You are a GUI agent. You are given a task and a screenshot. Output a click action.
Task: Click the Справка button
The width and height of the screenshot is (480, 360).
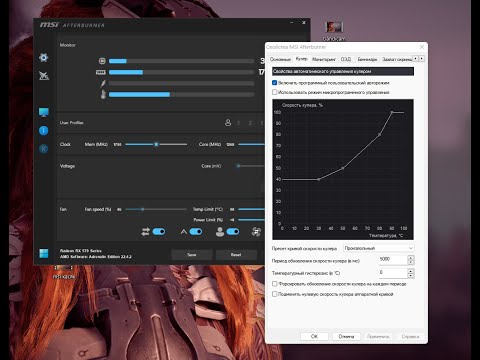pos(410,336)
